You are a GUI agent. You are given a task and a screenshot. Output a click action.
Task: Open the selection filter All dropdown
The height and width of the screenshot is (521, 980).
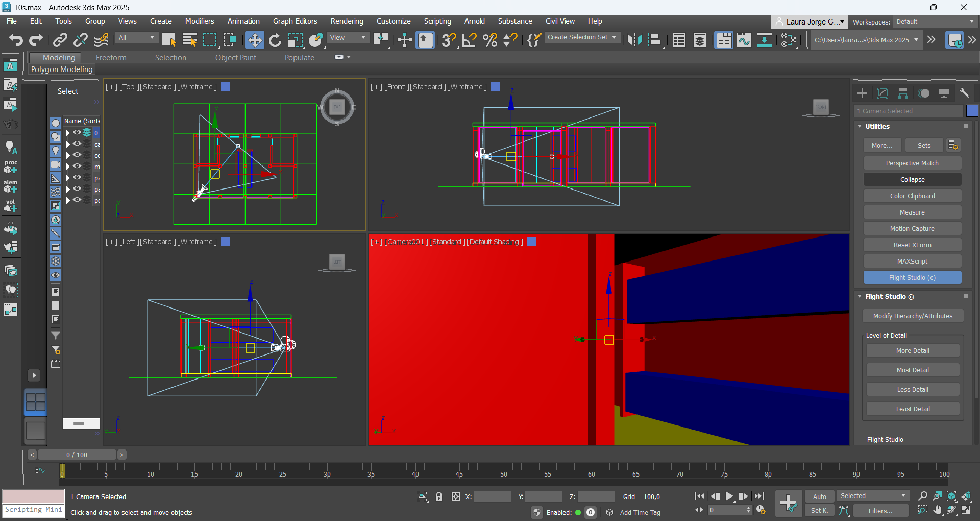point(136,37)
